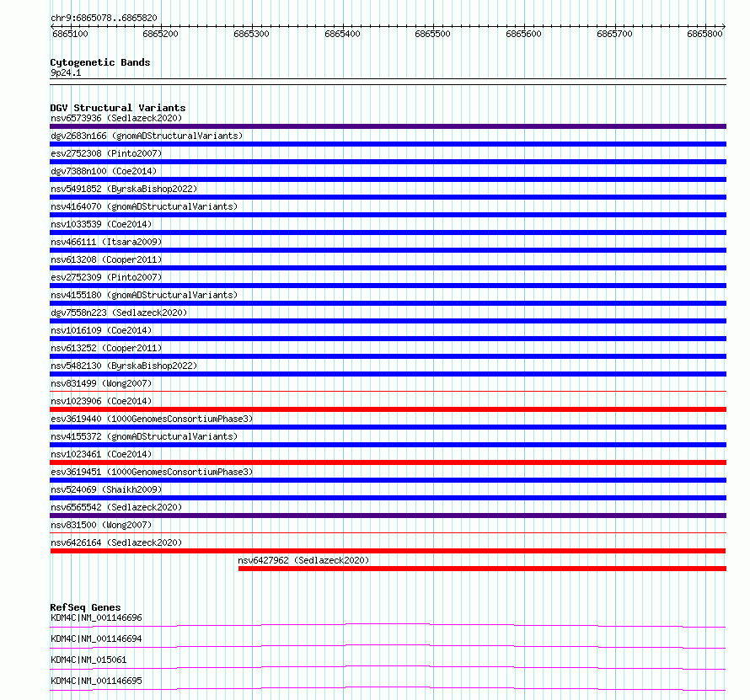Open nsv5491852 (ByrskaBishop2022) entry

(x=124, y=189)
